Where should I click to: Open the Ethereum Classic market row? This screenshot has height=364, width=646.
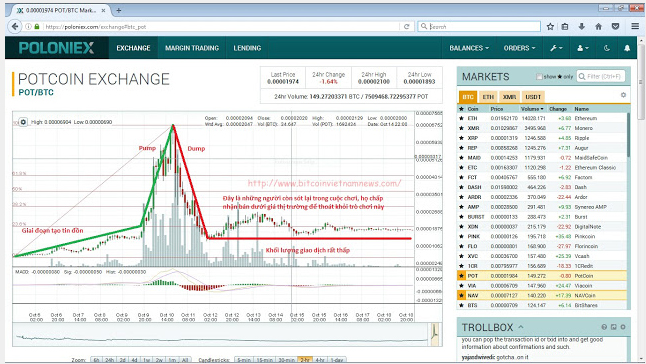coord(543,168)
